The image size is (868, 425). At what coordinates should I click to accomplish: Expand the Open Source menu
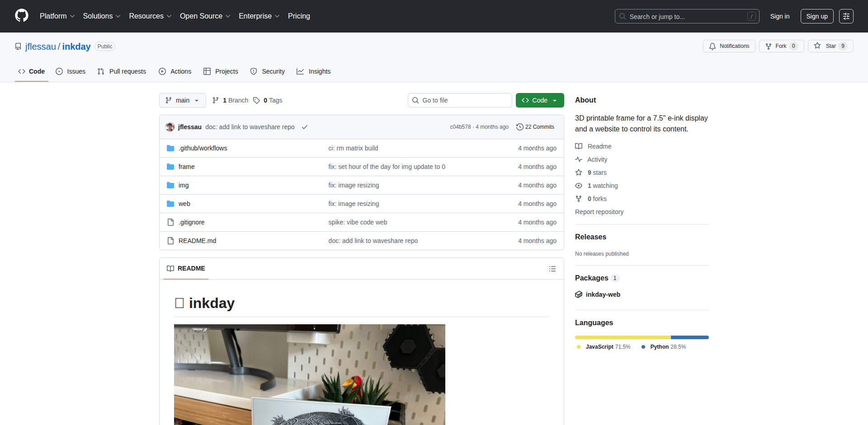click(x=205, y=16)
